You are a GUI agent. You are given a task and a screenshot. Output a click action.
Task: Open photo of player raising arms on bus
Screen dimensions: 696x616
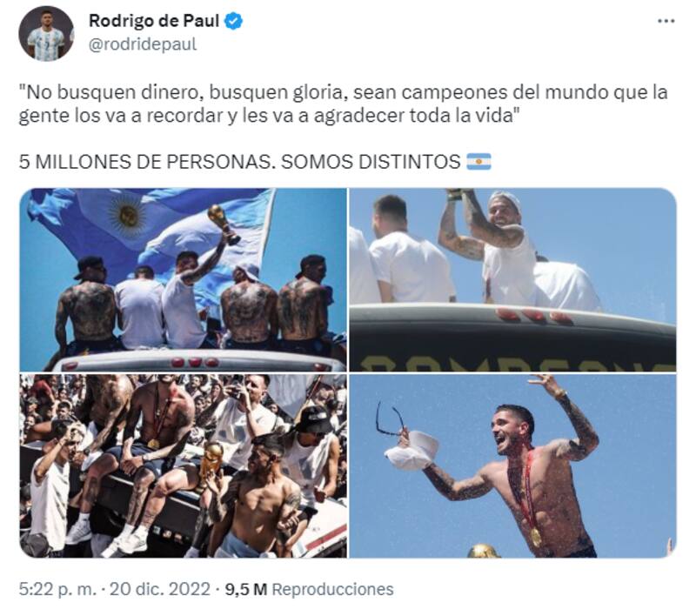[512, 279]
